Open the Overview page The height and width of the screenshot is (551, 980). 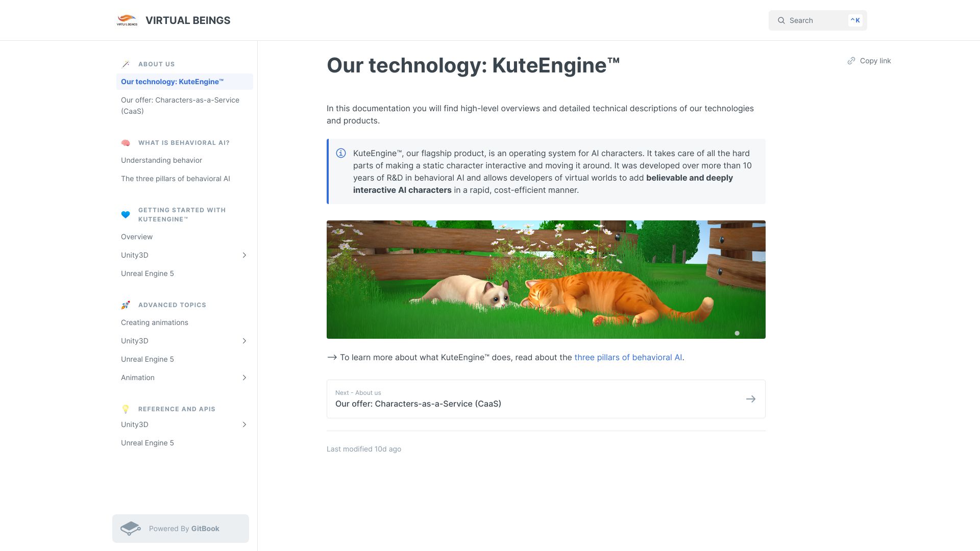click(x=185, y=237)
